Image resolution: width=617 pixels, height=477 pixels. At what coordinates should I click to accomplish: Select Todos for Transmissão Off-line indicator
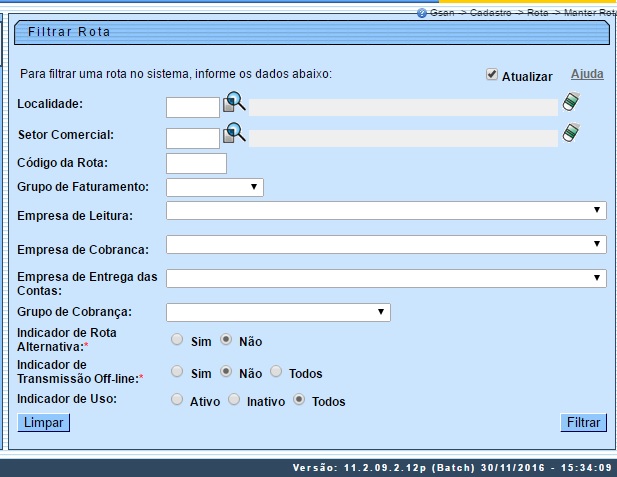point(276,372)
